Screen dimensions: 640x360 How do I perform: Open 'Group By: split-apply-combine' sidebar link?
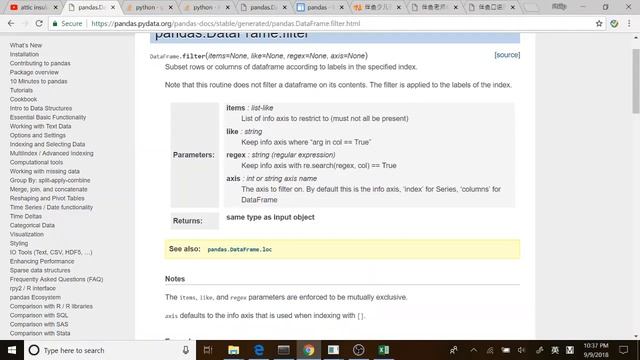tap(50, 180)
